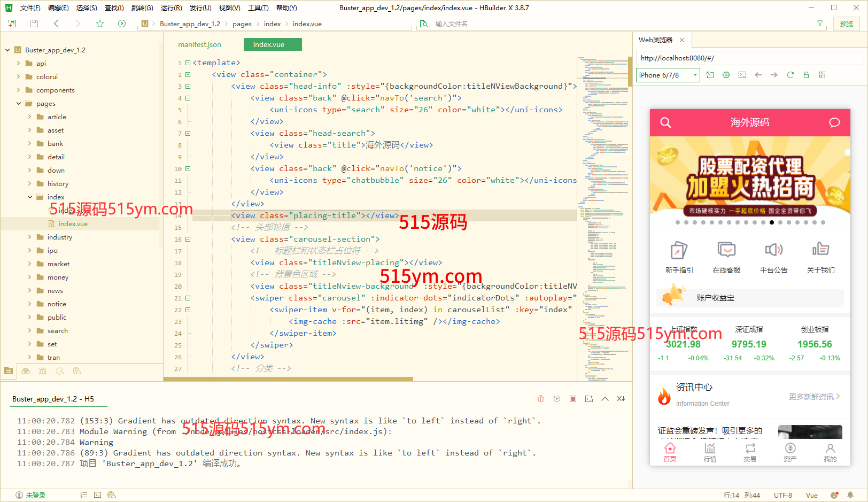Image resolution: width=868 pixels, height=502 pixels.
Task: Click the 预览 button
Action: coord(847,24)
